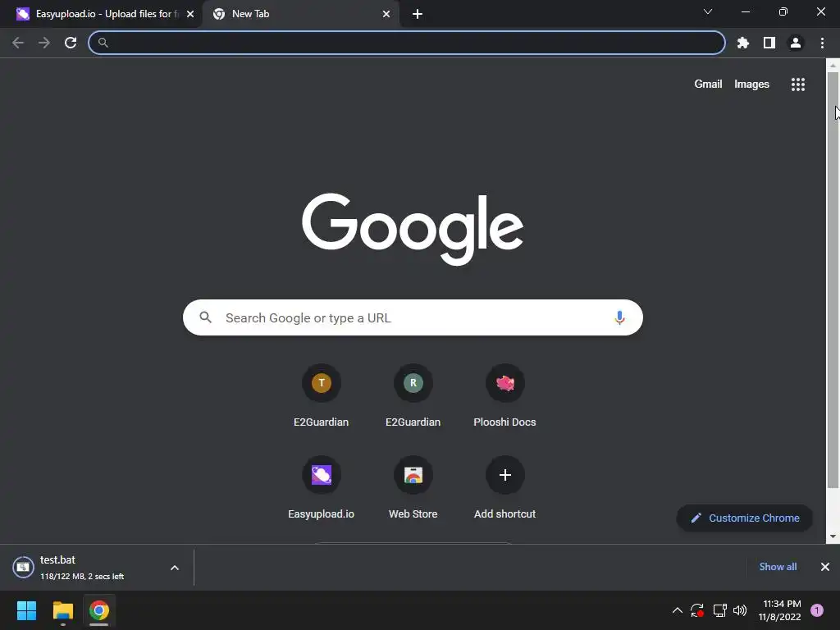Click the network icon in system tray
840x630 pixels.
tap(719, 610)
